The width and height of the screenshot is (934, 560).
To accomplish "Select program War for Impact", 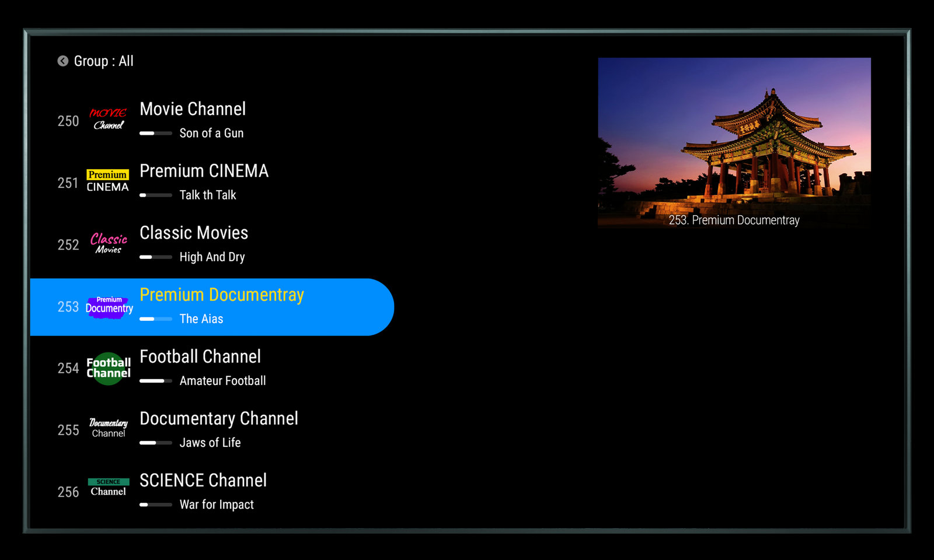I will 217,505.
